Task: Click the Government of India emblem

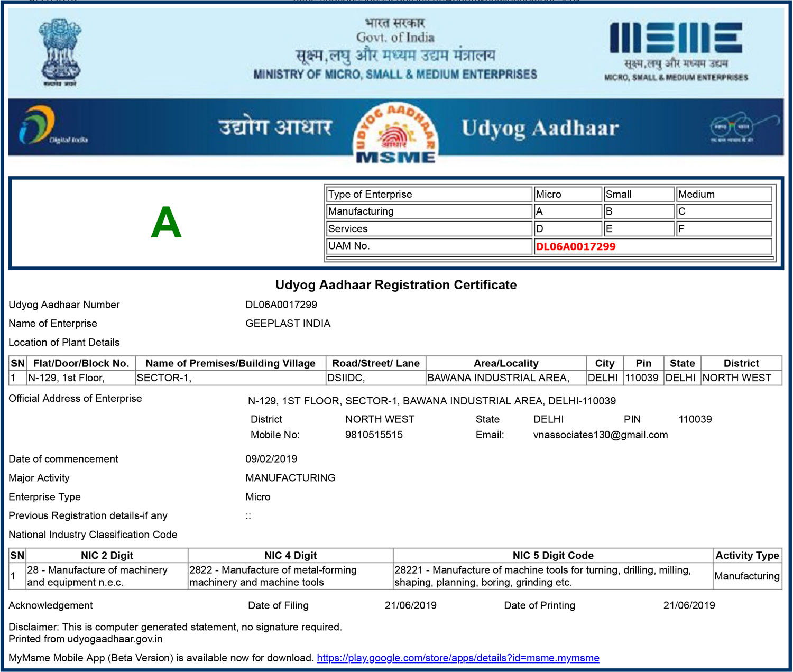Action: click(60, 52)
